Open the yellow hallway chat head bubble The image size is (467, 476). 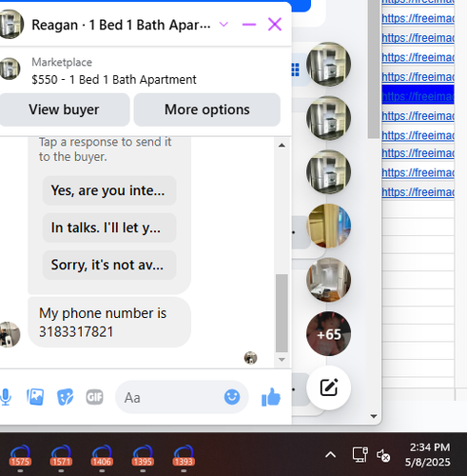[328, 226]
